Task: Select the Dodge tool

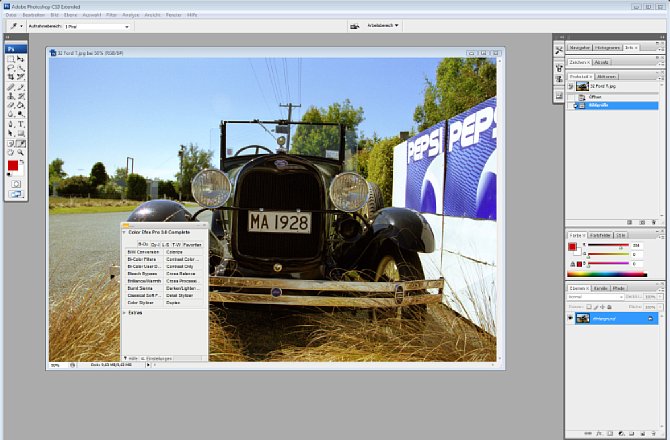Action: coord(21,114)
